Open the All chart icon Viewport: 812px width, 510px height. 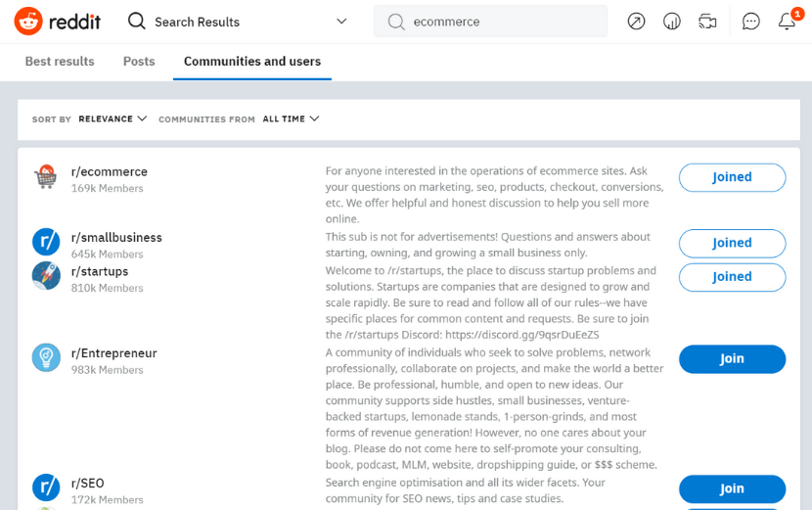point(672,22)
